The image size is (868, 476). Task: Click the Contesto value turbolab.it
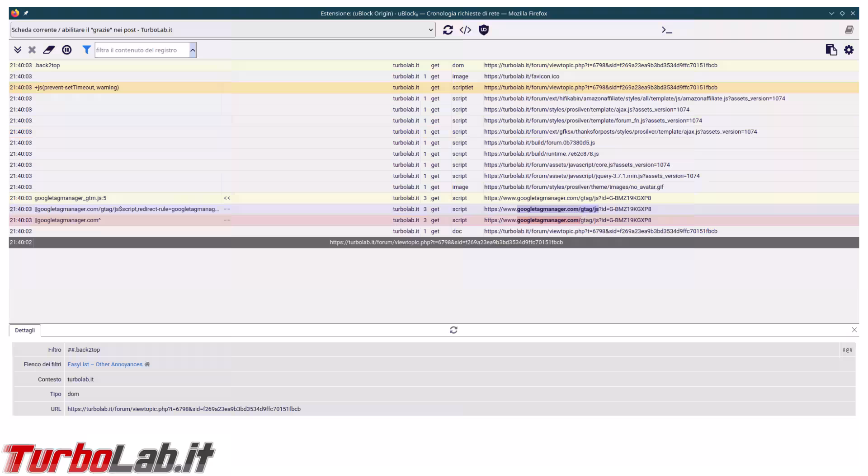(x=80, y=379)
